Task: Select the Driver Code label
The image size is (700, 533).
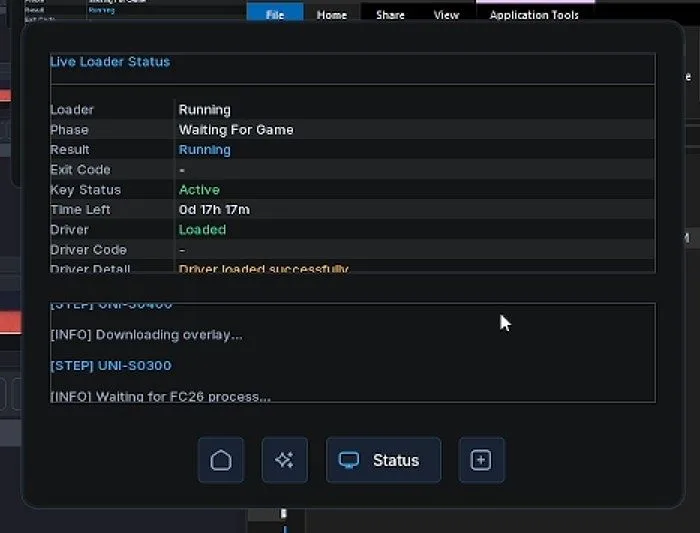Action: pos(88,250)
